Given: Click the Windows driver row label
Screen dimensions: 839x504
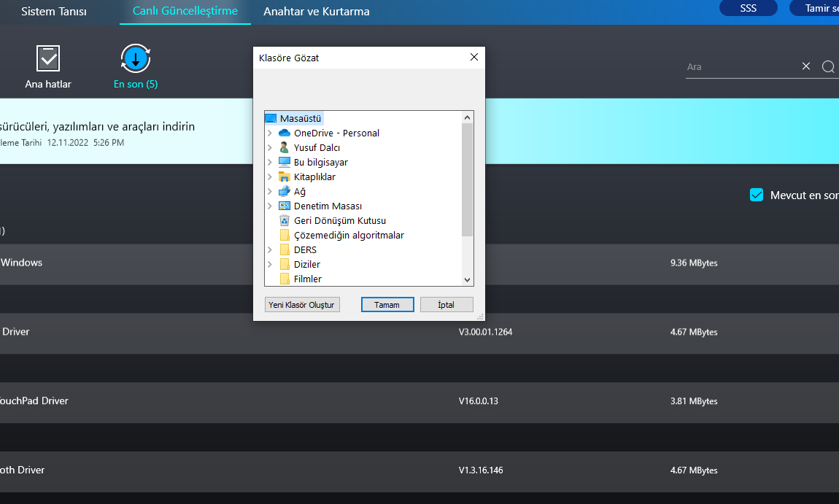Looking at the screenshot, I should (21, 263).
